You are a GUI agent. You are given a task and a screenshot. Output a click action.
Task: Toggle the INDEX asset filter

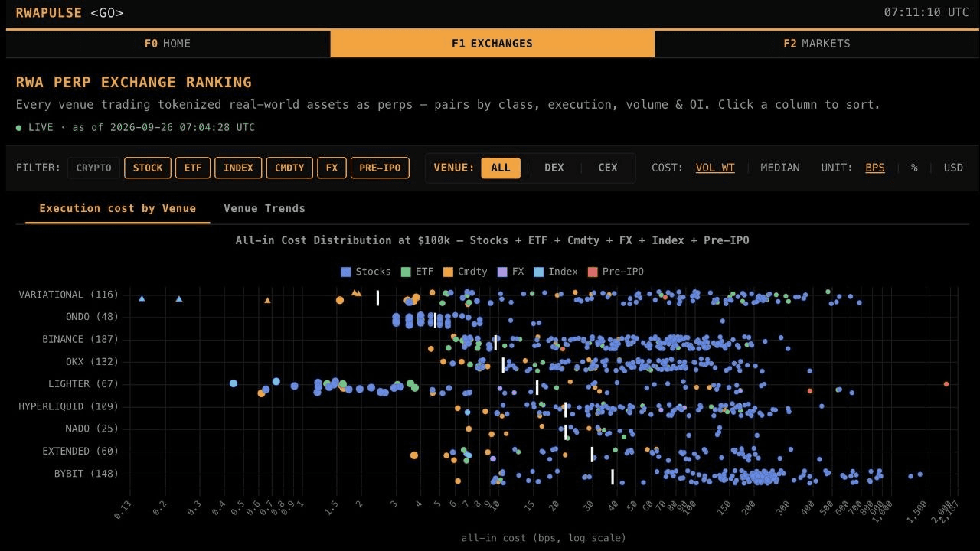[x=238, y=168]
